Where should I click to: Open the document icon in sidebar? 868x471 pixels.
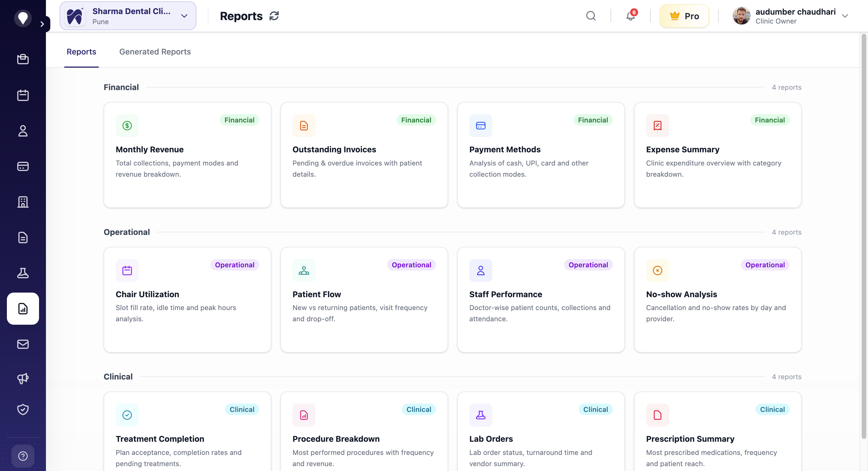pos(23,238)
